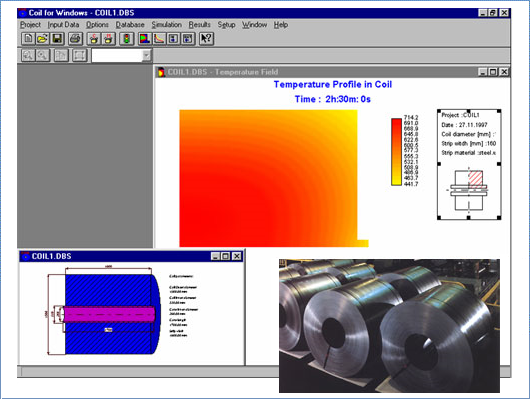Open a project with the folder icon

43,39
